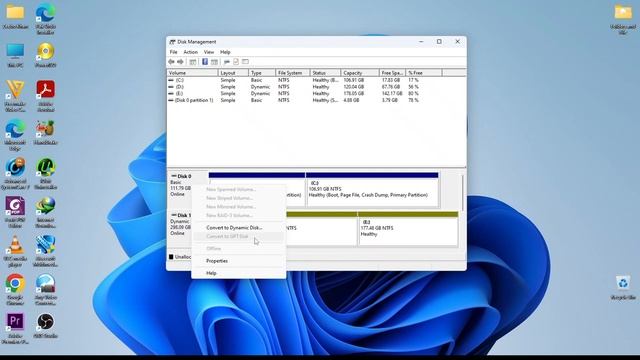This screenshot has width=640, height=360.
Task: Sort by the Capacity column header
Action: pos(360,73)
